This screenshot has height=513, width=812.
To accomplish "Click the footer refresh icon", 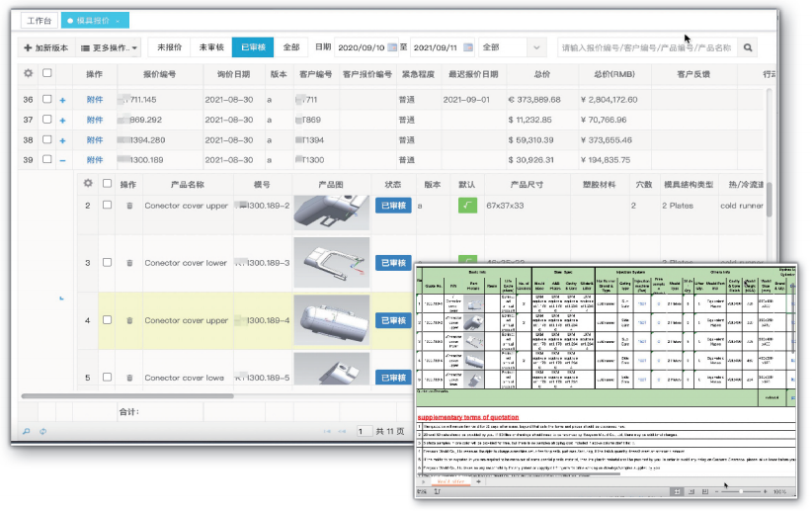I will [43, 431].
